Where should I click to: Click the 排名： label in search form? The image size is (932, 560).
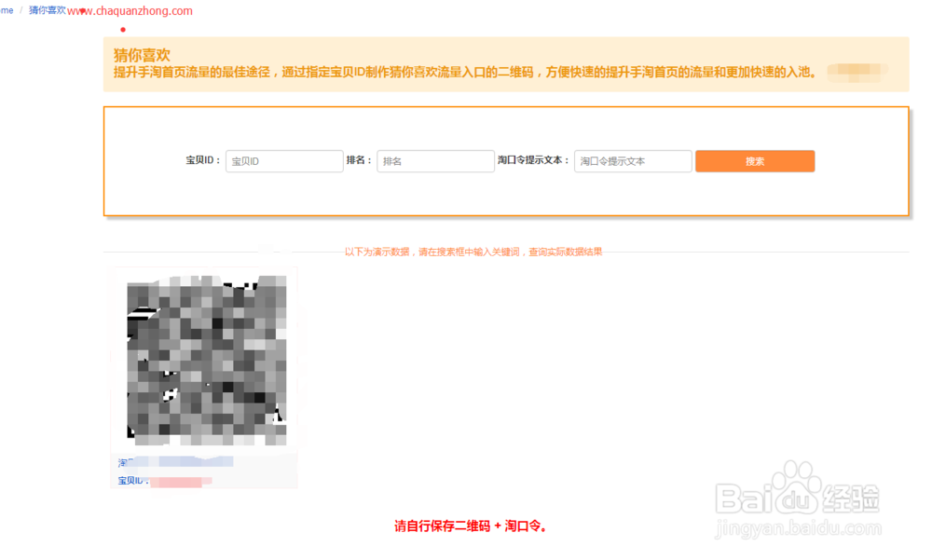coord(359,160)
